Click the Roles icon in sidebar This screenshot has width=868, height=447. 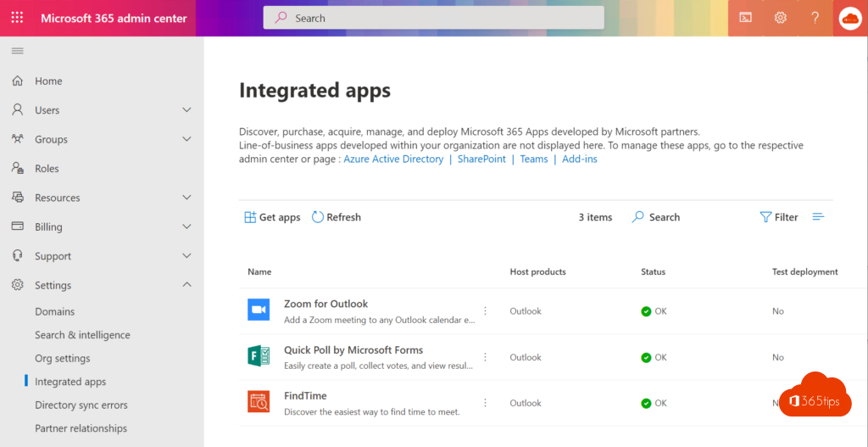[18, 169]
